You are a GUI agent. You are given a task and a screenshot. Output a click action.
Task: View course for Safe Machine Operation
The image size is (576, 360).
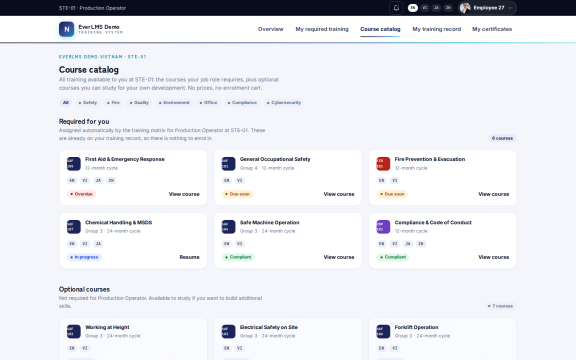click(x=339, y=257)
